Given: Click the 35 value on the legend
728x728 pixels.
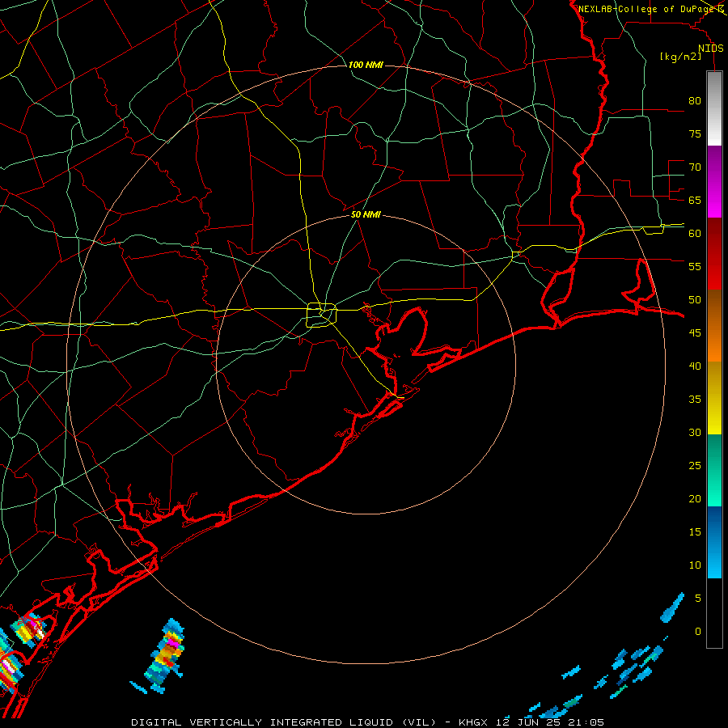Looking at the screenshot, I should tap(695, 400).
